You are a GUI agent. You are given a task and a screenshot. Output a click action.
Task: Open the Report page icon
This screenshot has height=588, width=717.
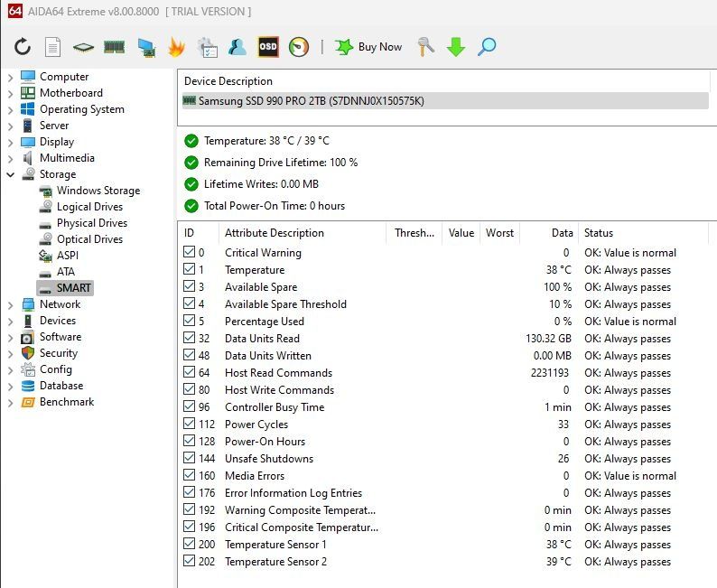click(52, 47)
